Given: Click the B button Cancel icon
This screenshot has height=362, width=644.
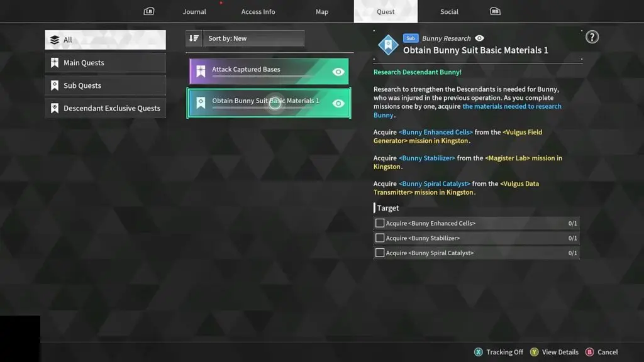Looking at the screenshot, I should tap(589, 352).
